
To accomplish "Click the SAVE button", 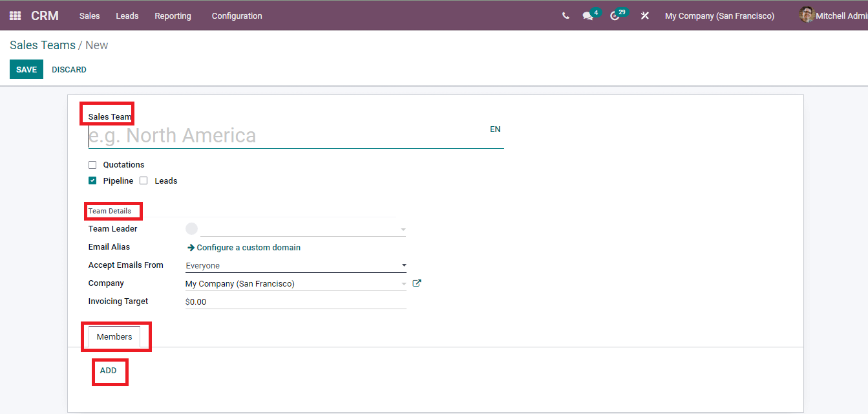I will [26, 69].
